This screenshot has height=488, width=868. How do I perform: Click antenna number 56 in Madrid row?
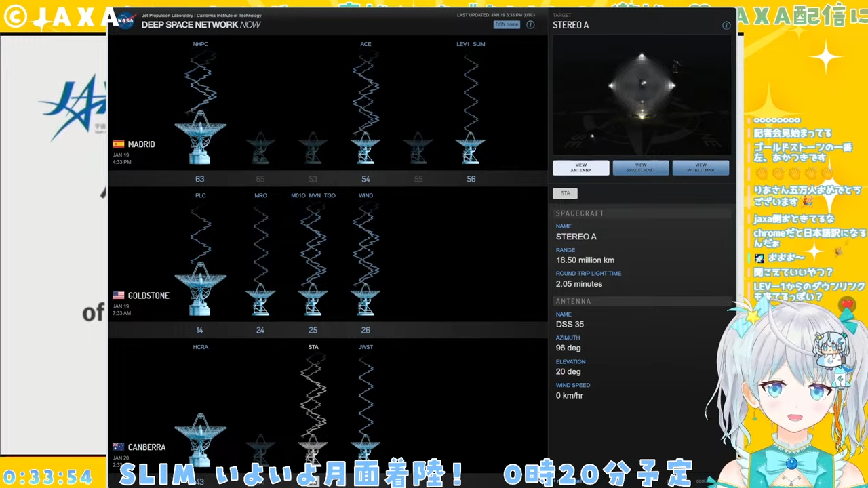[471, 179]
